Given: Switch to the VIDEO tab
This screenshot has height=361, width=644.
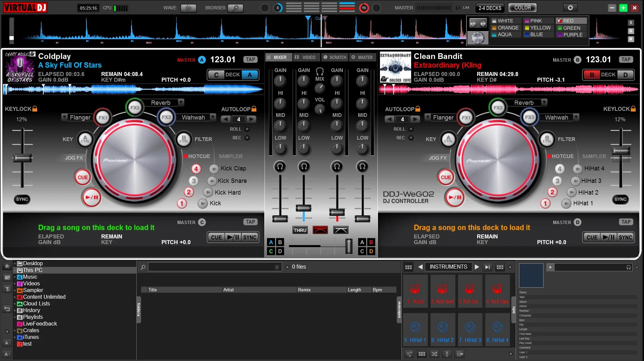Looking at the screenshot, I should coord(306,57).
